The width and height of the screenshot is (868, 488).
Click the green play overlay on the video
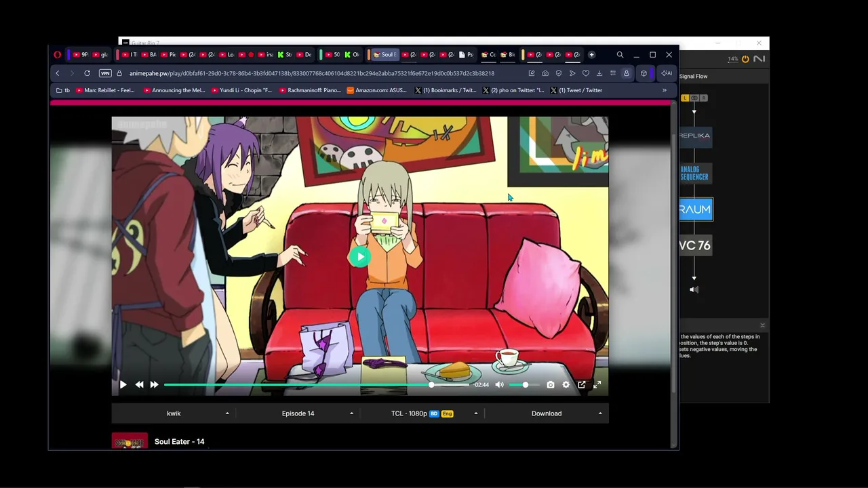click(360, 257)
